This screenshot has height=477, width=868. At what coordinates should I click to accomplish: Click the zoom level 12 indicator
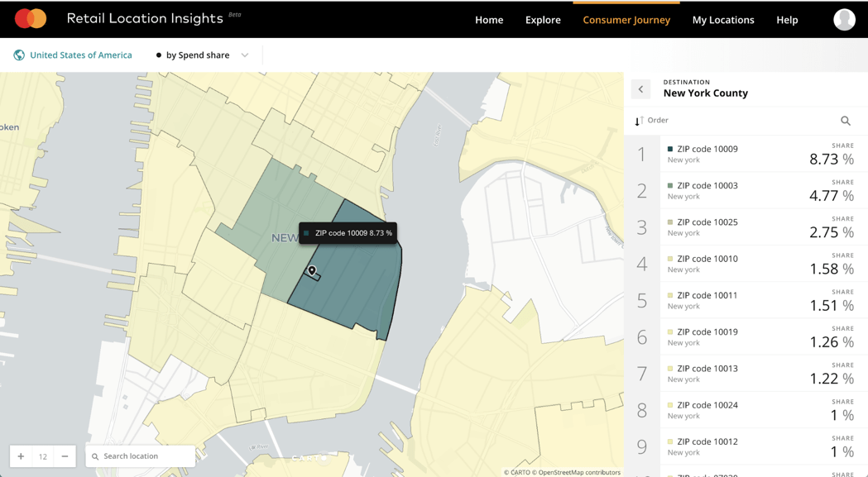(x=43, y=456)
